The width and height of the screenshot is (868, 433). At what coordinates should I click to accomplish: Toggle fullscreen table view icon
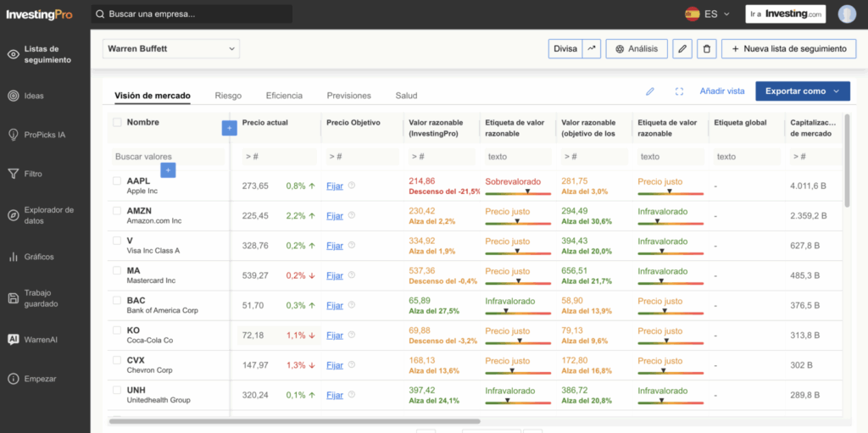[679, 92]
